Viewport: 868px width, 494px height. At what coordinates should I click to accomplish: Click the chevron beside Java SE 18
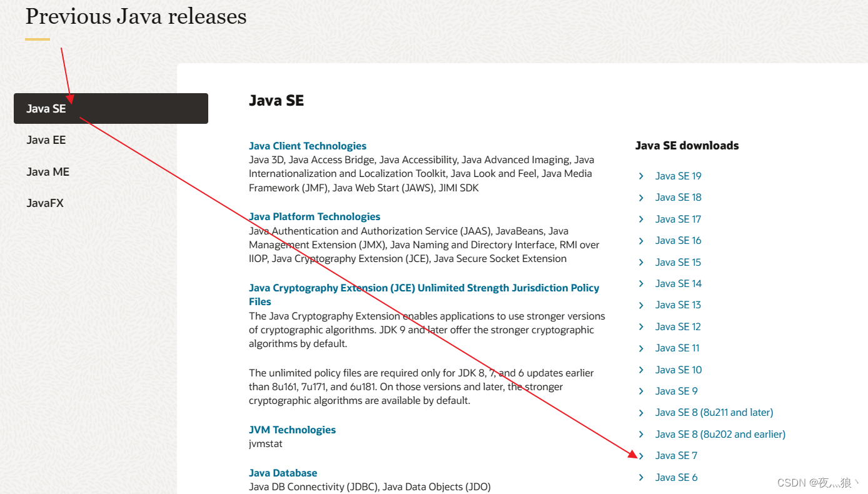pyautogui.click(x=641, y=198)
